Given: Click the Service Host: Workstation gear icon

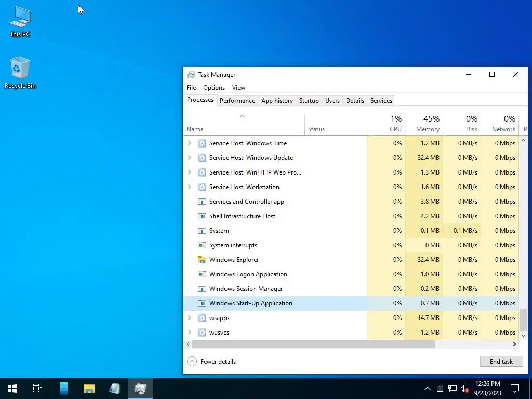Looking at the screenshot, I should [202, 187].
